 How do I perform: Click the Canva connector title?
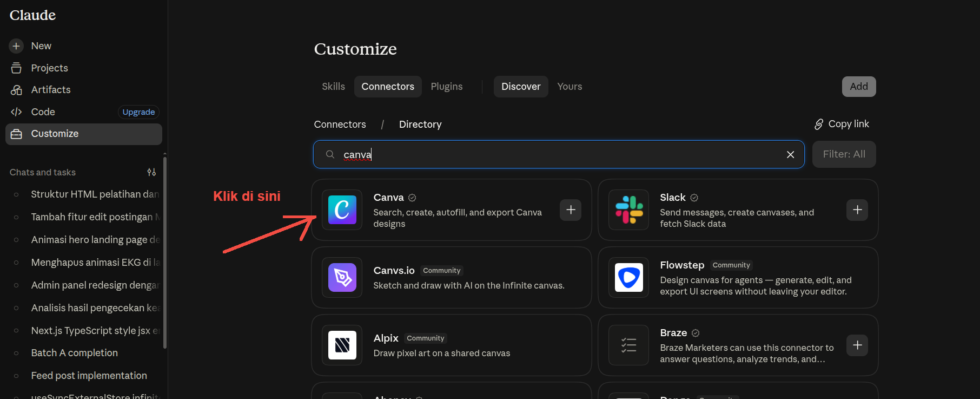tap(388, 198)
